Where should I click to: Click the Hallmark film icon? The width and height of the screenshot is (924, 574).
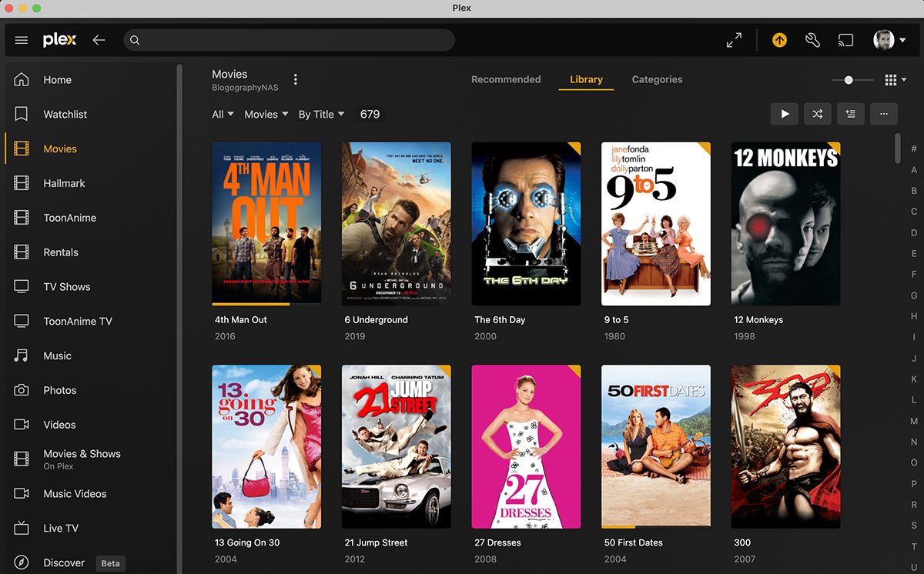coord(22,183)
